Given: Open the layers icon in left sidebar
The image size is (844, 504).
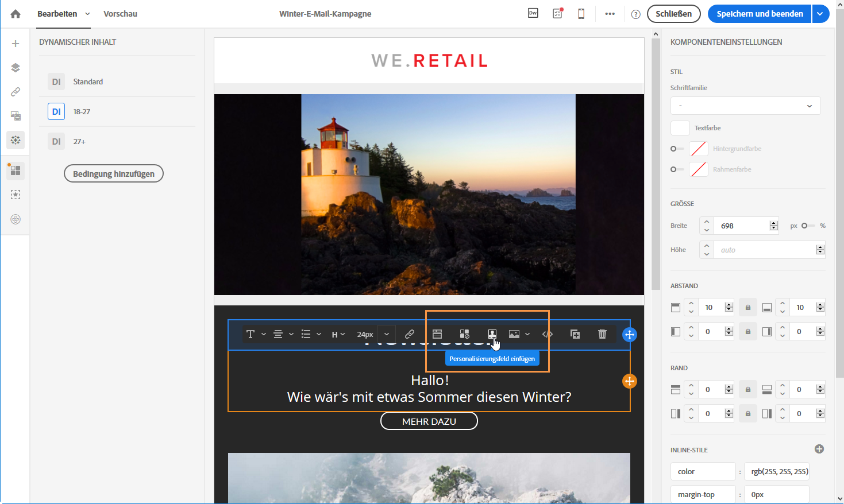Looking at the screenshot, I should point(16,68).
